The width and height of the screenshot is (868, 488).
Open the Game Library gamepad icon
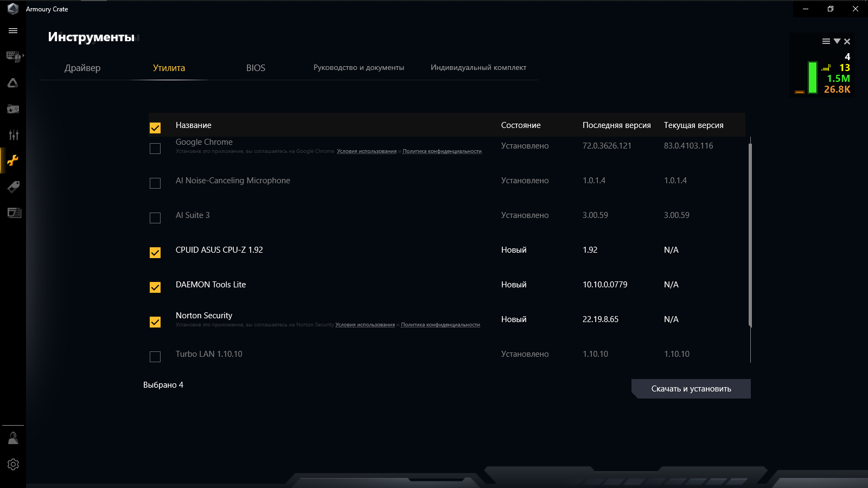(13, 109)
